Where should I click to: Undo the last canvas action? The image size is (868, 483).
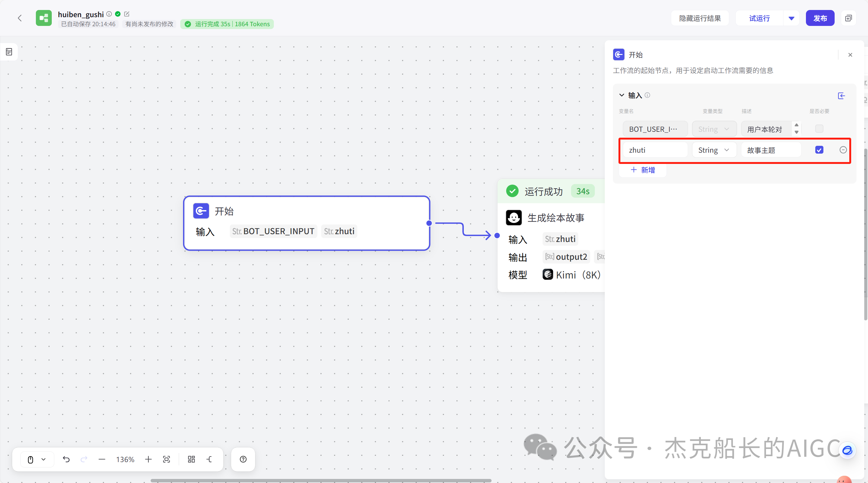tap(66, 459)
